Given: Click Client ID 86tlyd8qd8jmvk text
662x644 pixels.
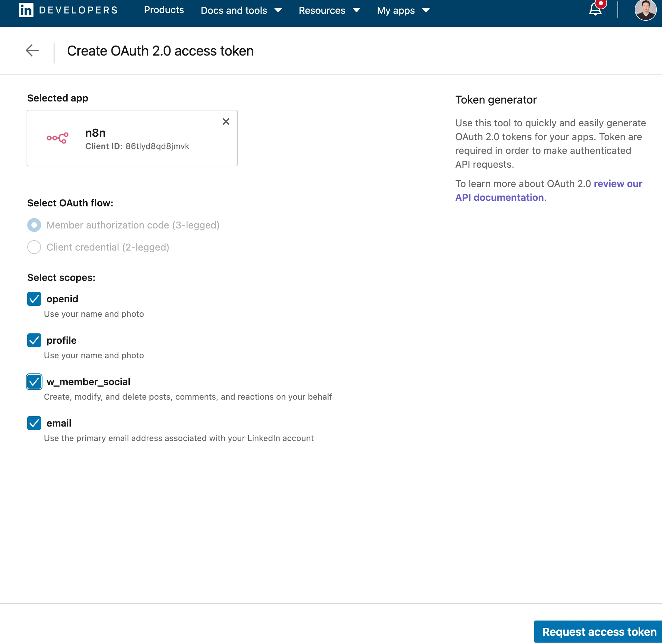Looking at the screenshot, I should (x=137, y=146).
